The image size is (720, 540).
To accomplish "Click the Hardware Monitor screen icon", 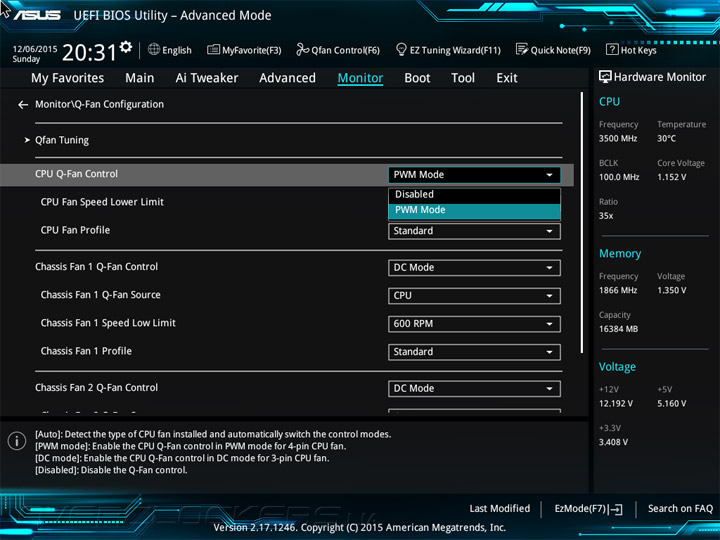I will (x=605, y=77).
